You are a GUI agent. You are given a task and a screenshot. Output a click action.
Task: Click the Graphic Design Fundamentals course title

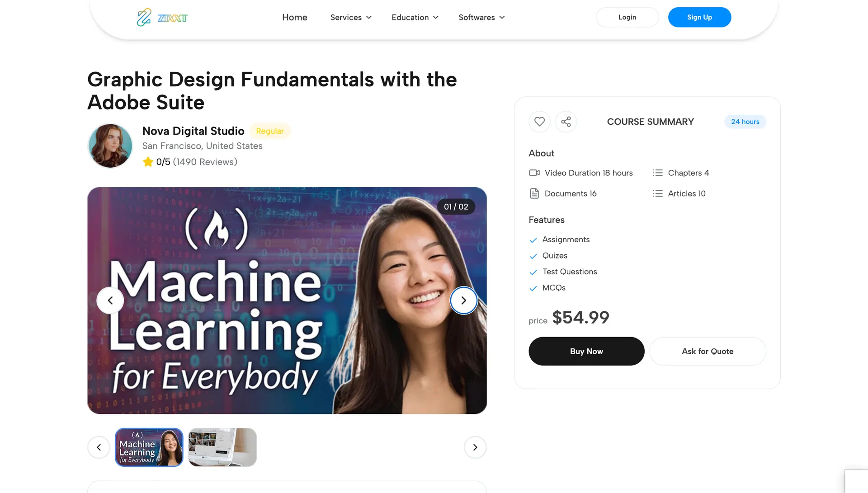click(x=272, y=91)
